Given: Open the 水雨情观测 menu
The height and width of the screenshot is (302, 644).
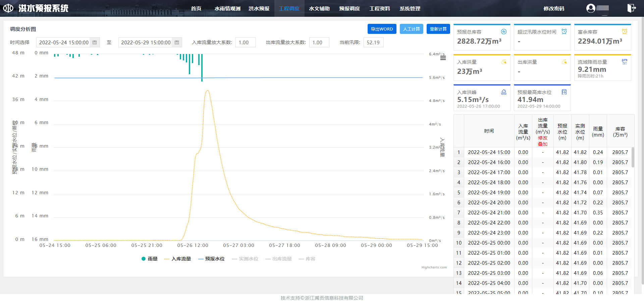Looking at the screenshot, I should pos(227,8).
